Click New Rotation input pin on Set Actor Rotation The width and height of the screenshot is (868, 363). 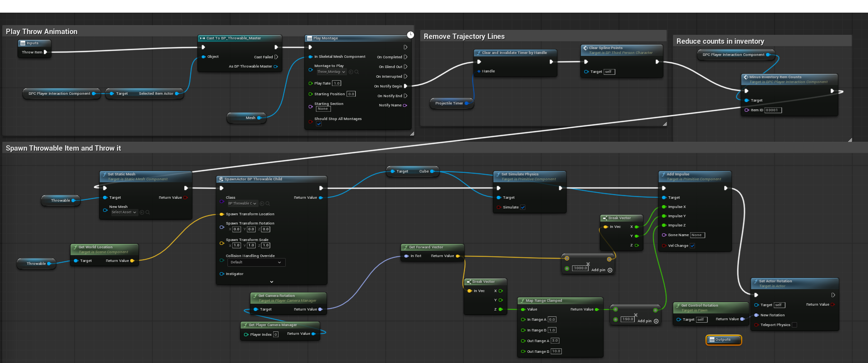(x=756, y=315)
